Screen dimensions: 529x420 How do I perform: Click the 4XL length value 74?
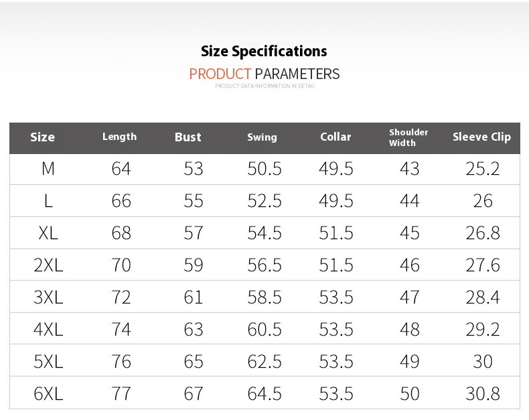(121, 329)
